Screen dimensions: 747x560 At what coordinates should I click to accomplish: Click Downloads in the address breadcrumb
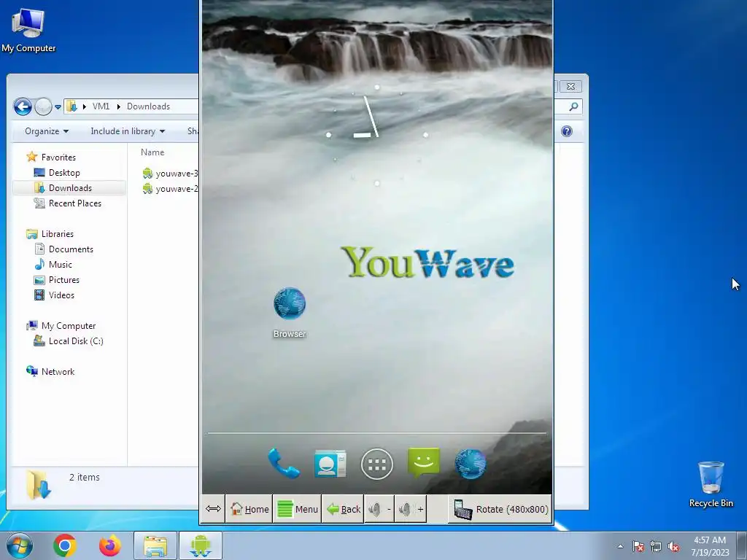148,106
